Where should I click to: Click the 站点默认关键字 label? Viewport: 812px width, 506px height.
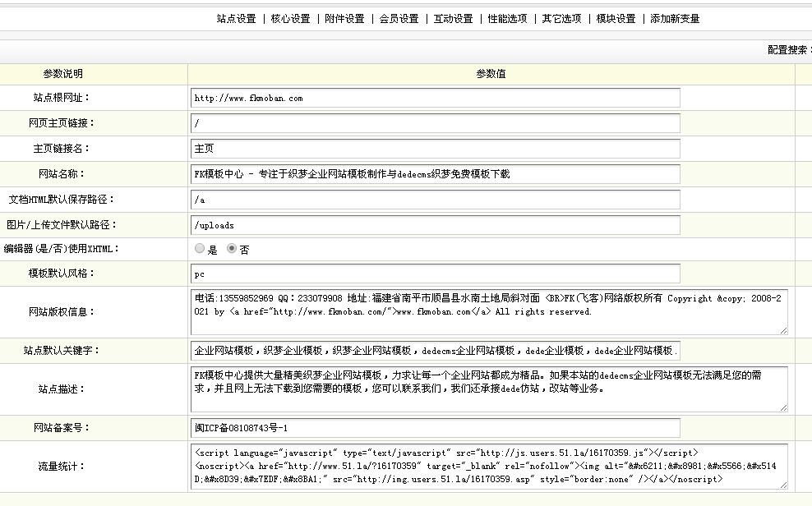pyautogui.click(x=61, y=350)
